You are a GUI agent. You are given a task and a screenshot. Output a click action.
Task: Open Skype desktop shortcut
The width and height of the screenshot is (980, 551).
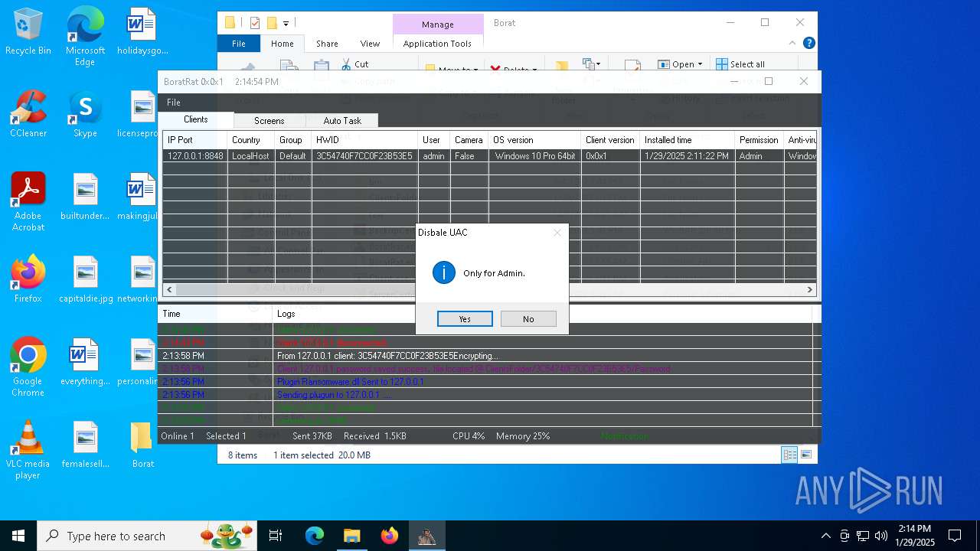coord(85,115)
